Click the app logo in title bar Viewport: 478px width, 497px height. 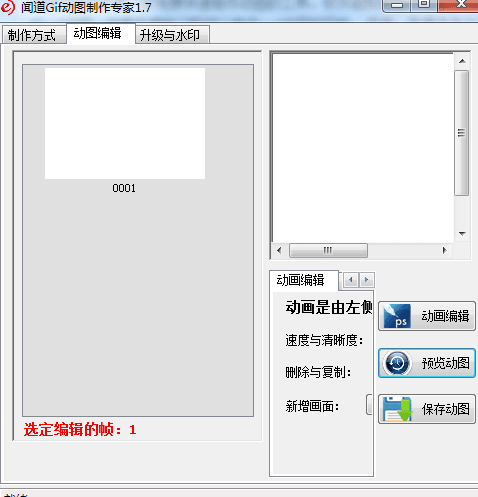[x=8, y=7]
